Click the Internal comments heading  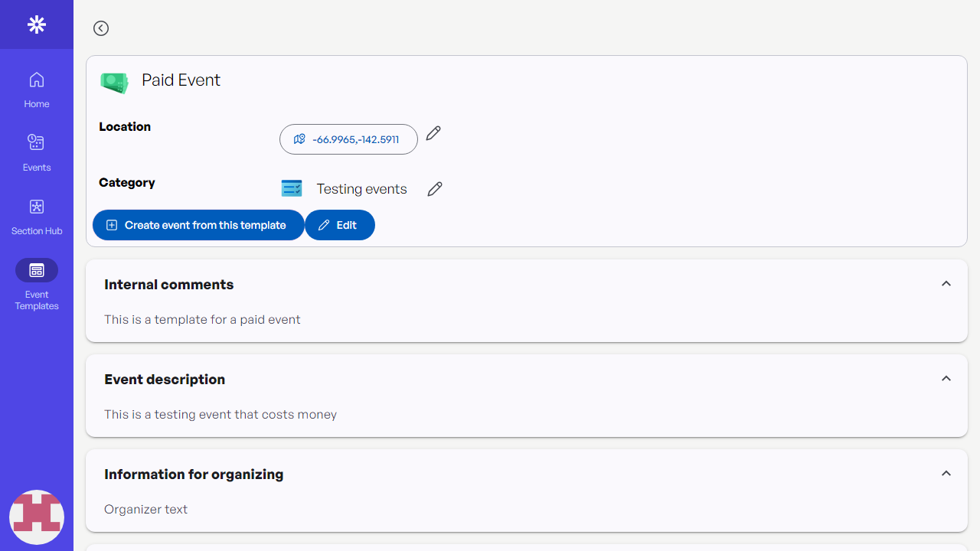[x=169, y=285]
